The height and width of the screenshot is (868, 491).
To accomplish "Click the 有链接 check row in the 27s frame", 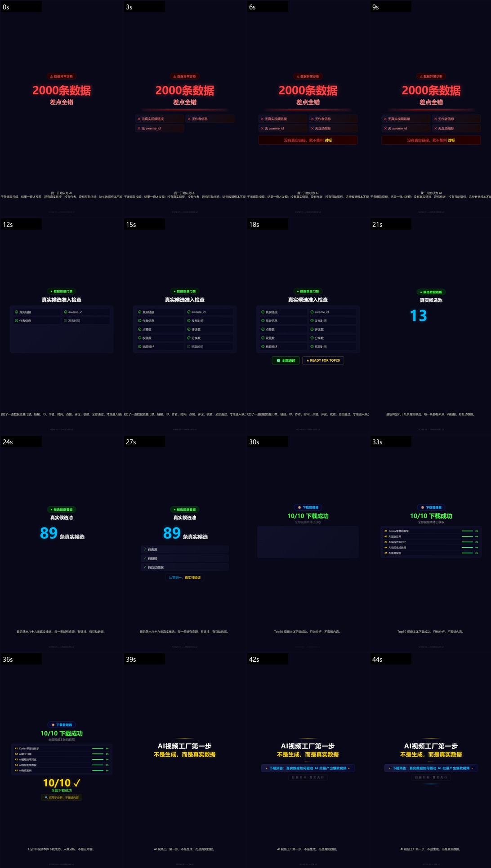I will point(185,558).
